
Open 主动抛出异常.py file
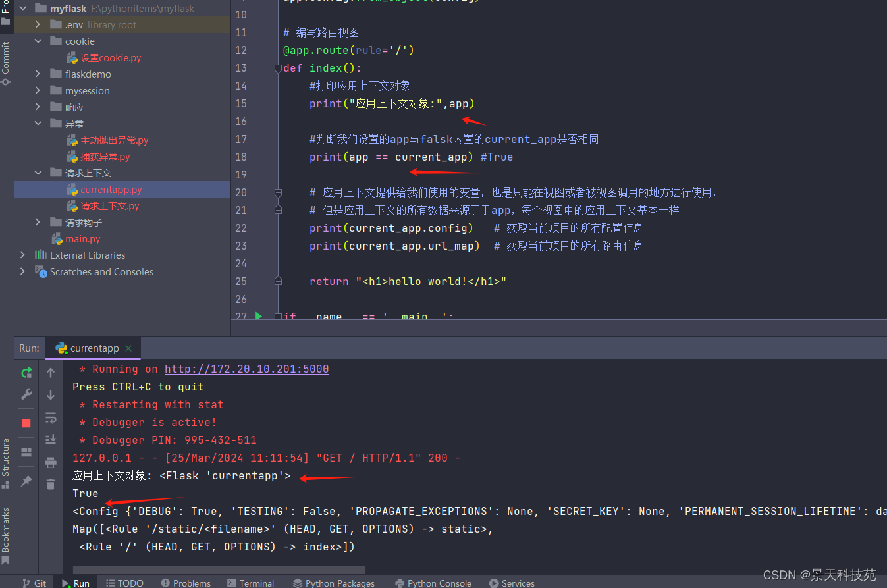coord(115,140)
